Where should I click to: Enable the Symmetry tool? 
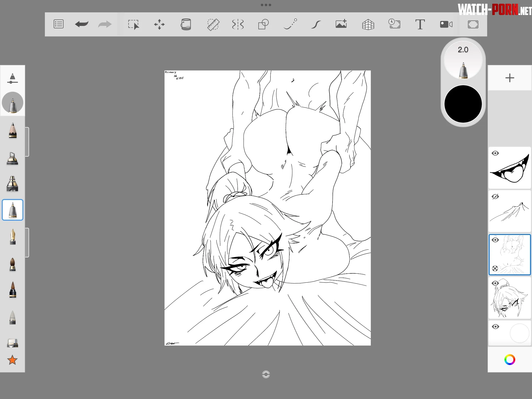coord(238,24)
